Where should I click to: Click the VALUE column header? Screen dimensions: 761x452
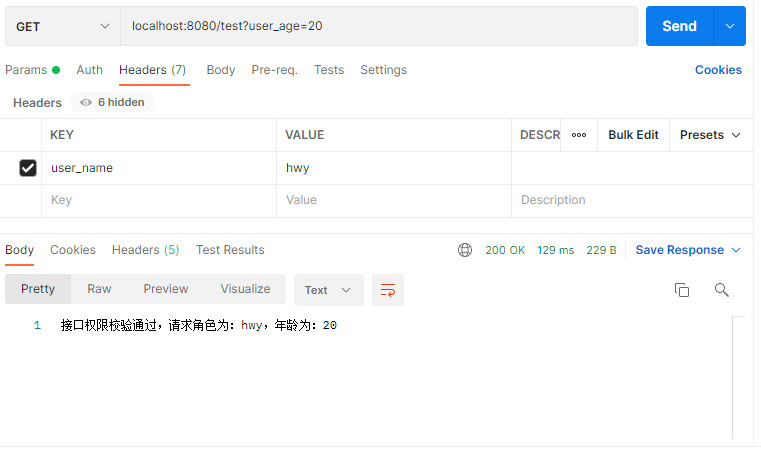[x=304, y=135]
